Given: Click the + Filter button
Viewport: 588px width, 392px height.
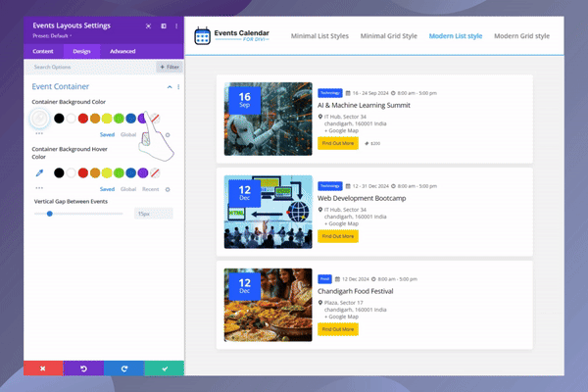Looking at the screenshot, I should coord(170,68).
